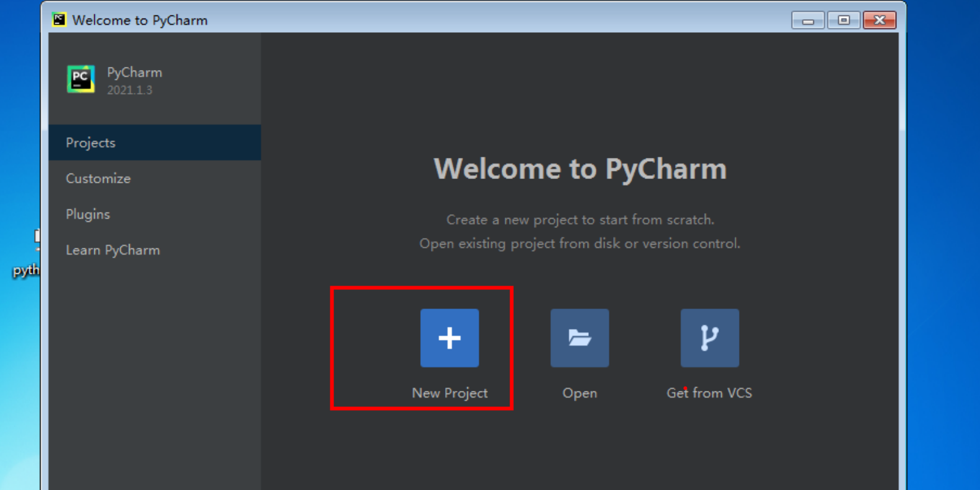Maximize the Welcome to PyCharm window
The height and width of the screenshot is (490, 980).
coord(844,20)
